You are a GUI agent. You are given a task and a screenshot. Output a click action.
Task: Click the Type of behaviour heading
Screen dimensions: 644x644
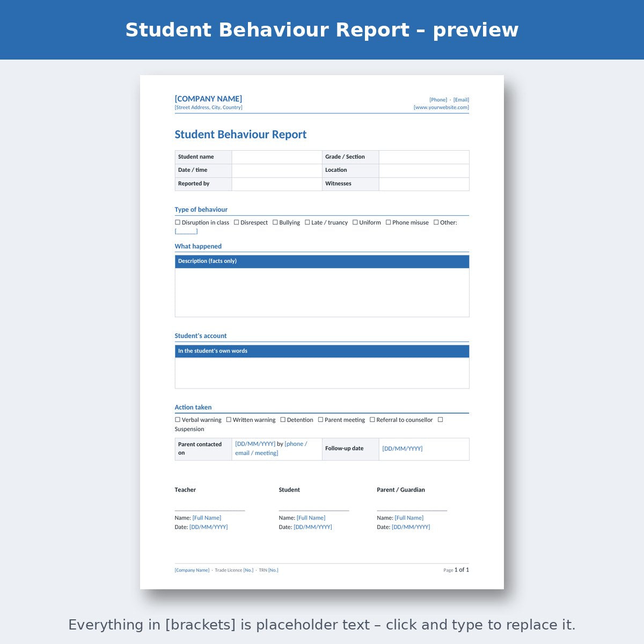pos(201,210)
